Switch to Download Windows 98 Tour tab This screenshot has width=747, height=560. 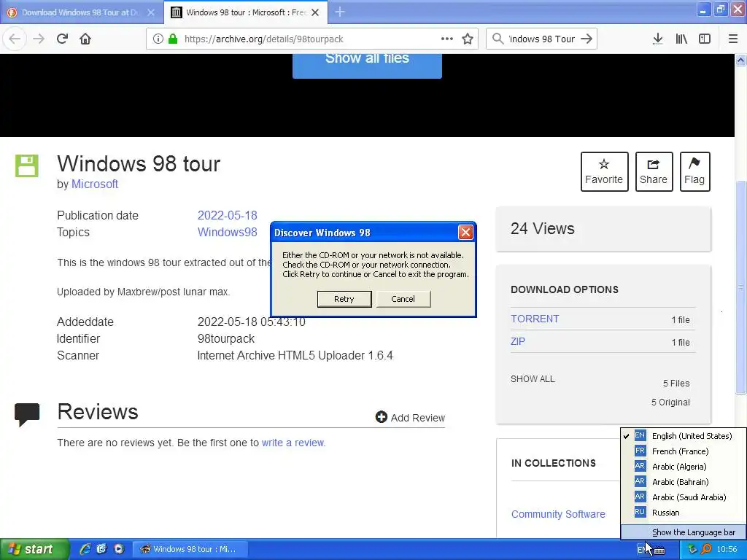click(81, 12)
